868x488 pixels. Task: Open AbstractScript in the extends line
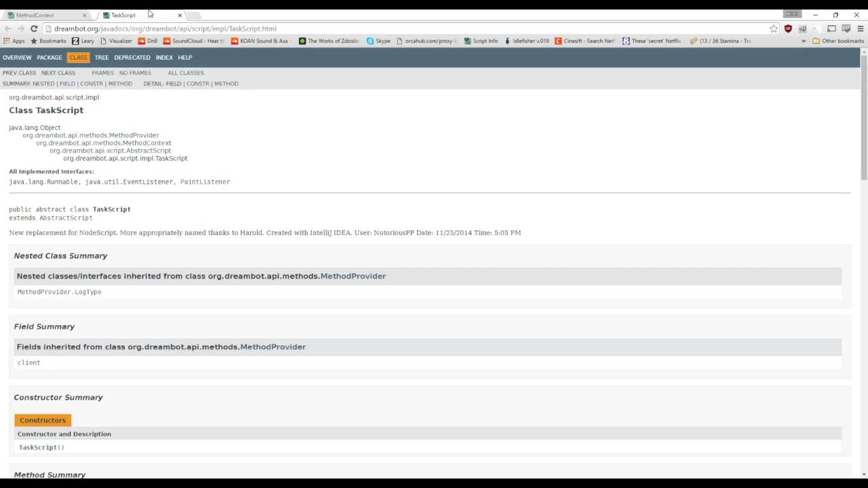click(x=66, y=218)
